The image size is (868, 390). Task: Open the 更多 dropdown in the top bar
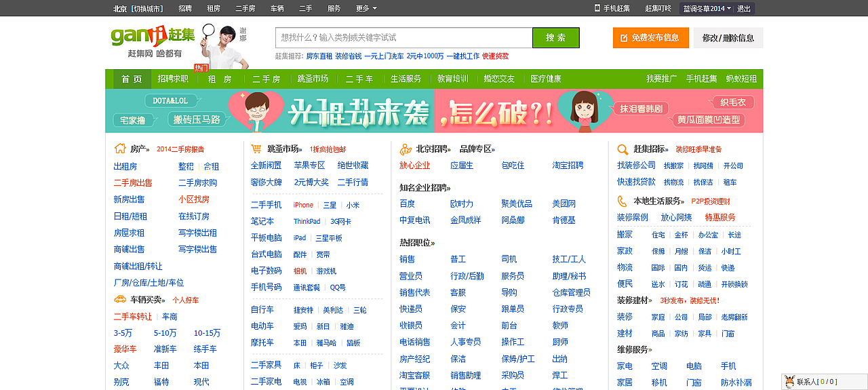pos(366,8)
